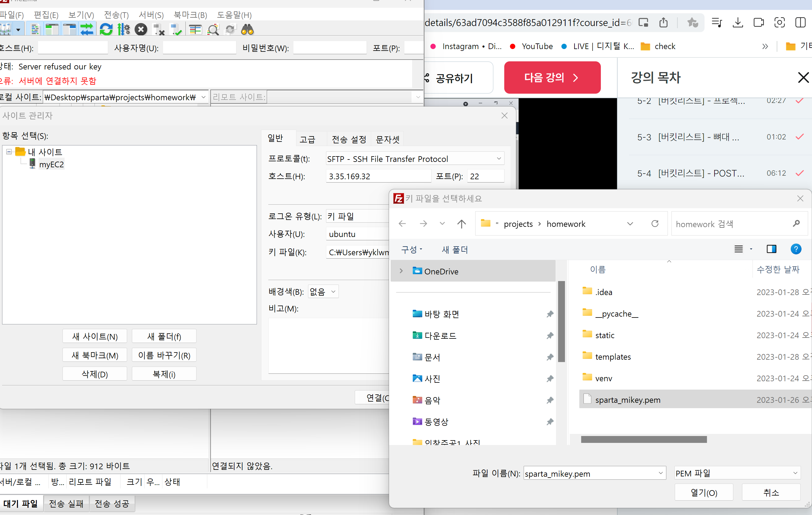Open 구성 menu in file dialog
Screen dimensions: 812x515
(412, 250)
